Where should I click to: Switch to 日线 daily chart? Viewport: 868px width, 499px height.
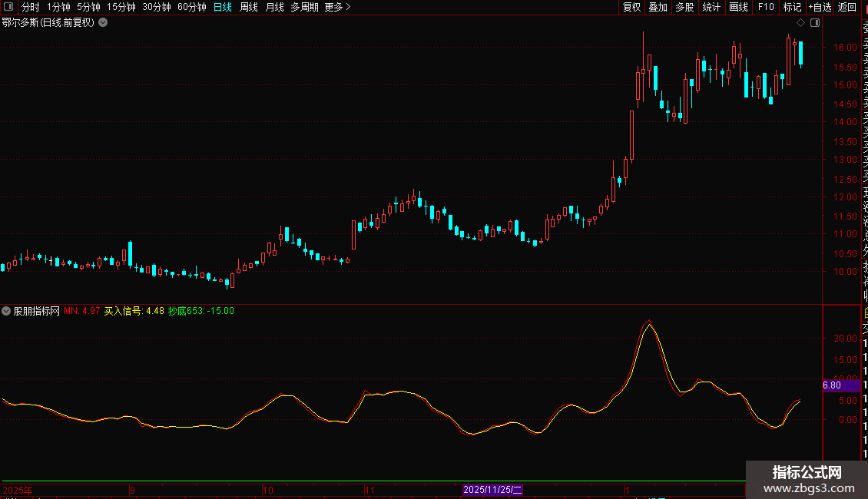pos(223,7)
